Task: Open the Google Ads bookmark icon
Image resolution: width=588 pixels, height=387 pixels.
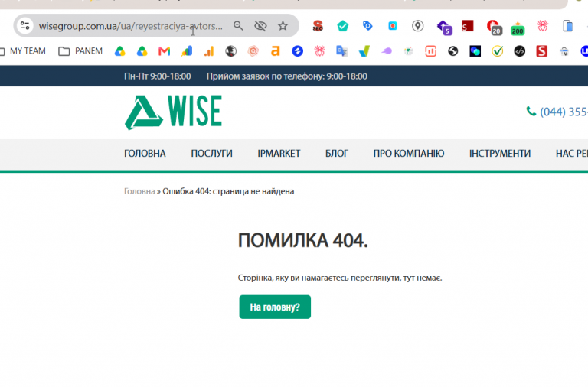Action: pyautogui.click(x=186, y=51)
